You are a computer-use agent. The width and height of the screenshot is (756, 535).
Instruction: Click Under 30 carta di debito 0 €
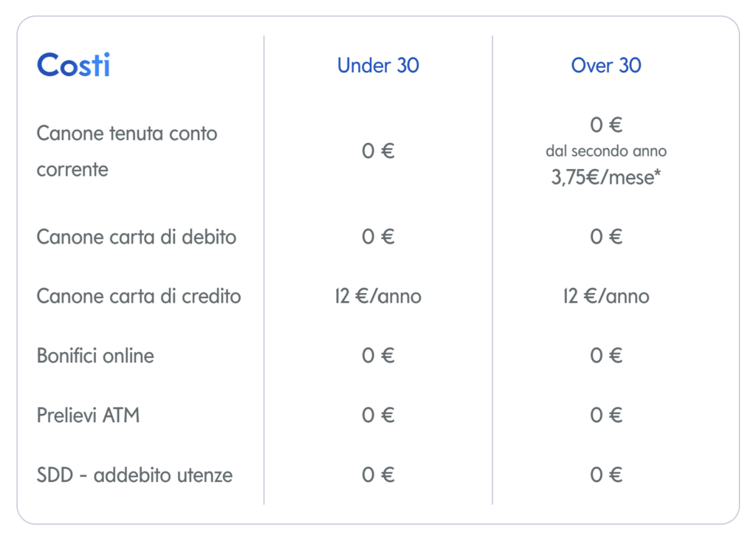click(x=378, y=237)
